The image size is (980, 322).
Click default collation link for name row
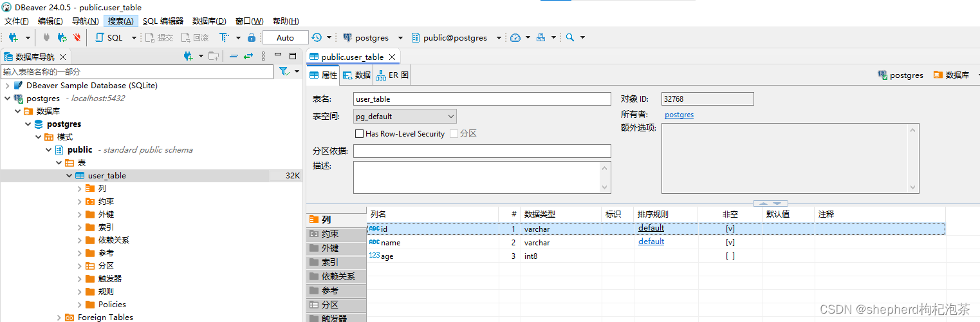coord(651,241)
